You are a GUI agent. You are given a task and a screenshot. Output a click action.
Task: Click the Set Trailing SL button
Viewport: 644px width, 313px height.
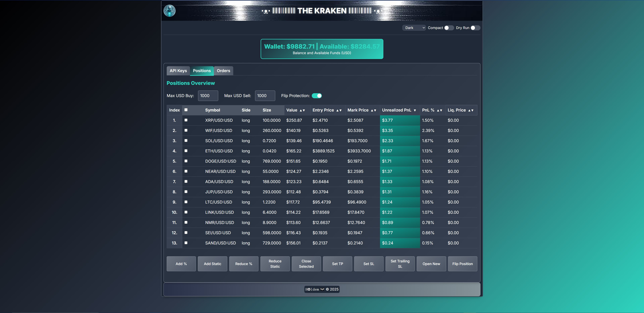pos(400,264)
